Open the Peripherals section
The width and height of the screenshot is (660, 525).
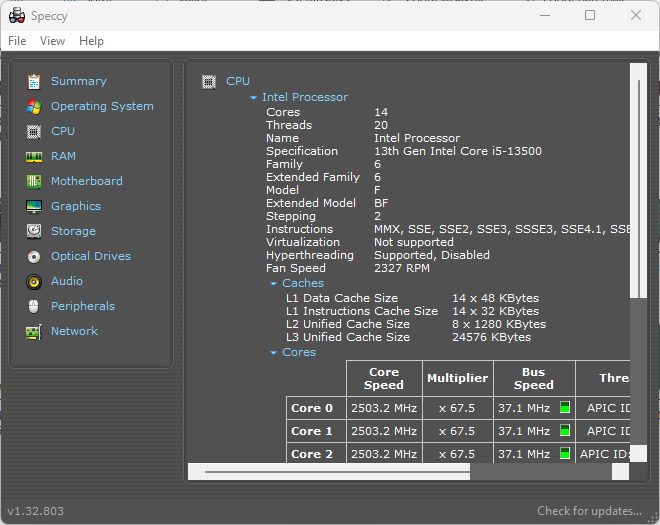[x=83, y=306]
